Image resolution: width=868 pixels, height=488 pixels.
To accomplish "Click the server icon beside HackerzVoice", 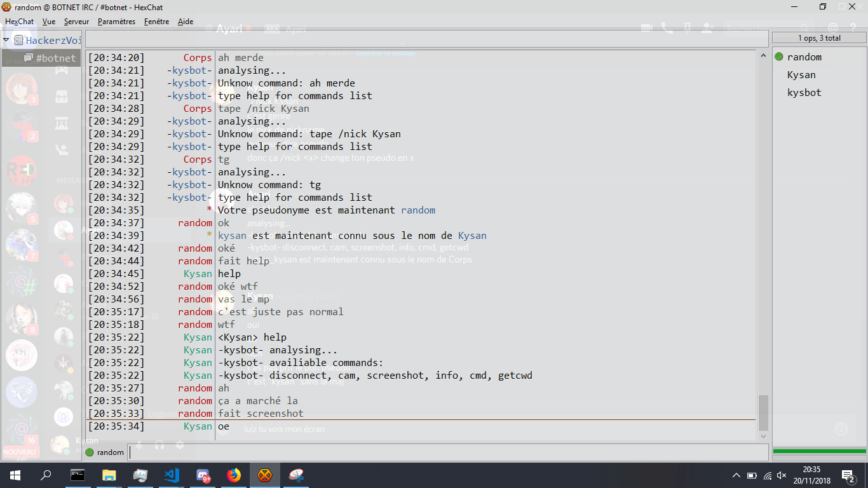I will coord(18,40).
